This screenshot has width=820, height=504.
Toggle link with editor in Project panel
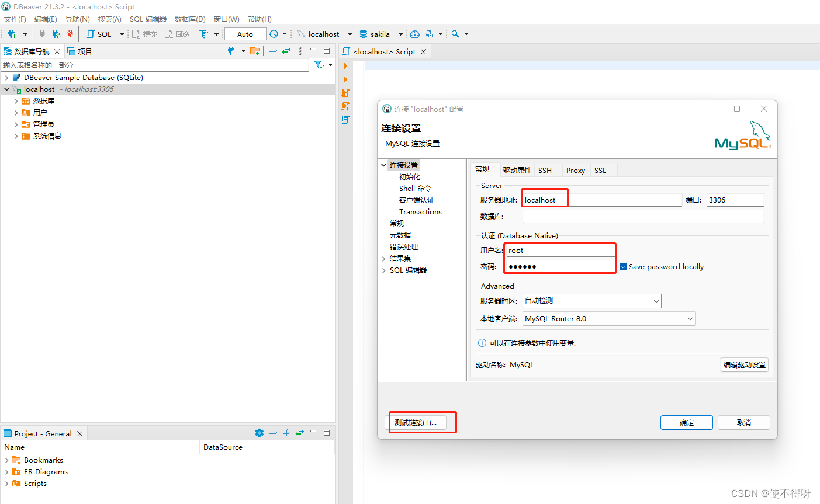point(300,433)
